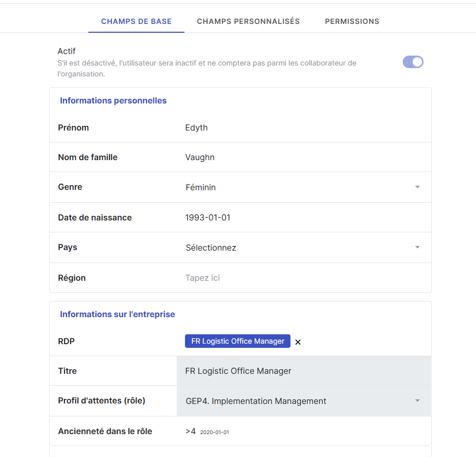The image size is (476, 457).
Task: Select the Champs de base tab
Action: pos(136,21)
